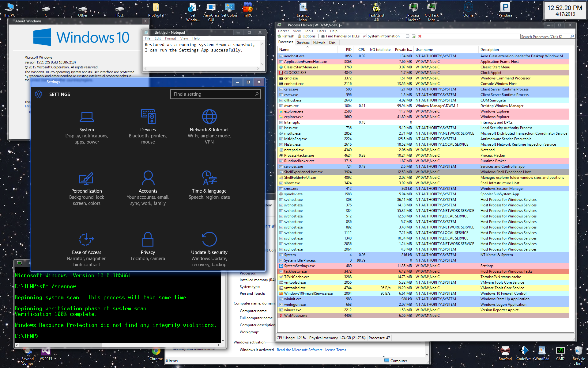Open the Chrome desktop icon
The width and height of the screenshot is (588, 368).
(x=156, y=354)
